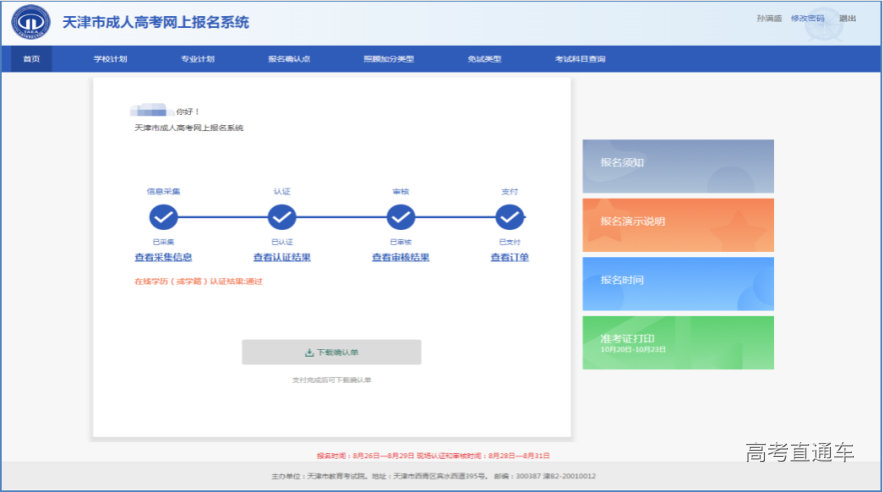
Task: Click the 认证 step checkmark circle
Action: click(282, 217)
